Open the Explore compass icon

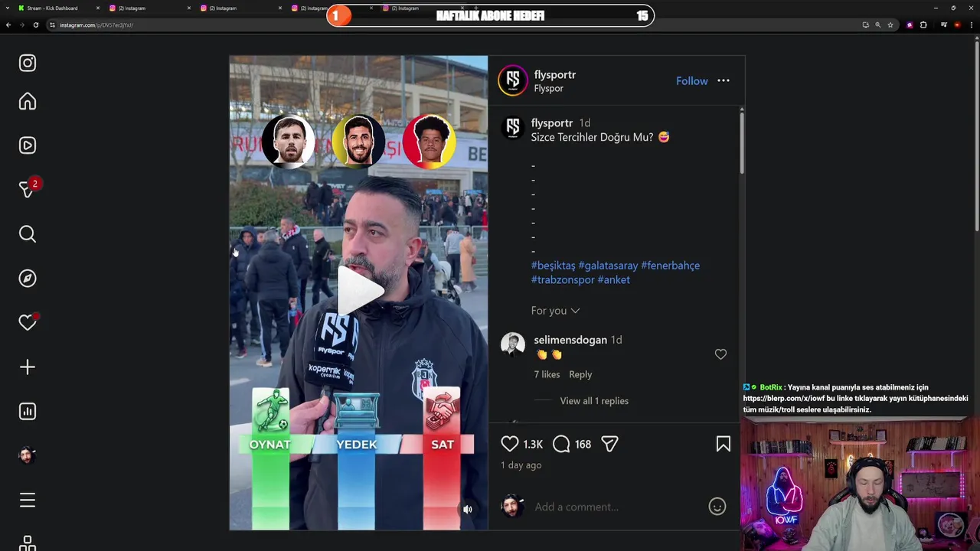pyautogui.click(x=28, y=279)
